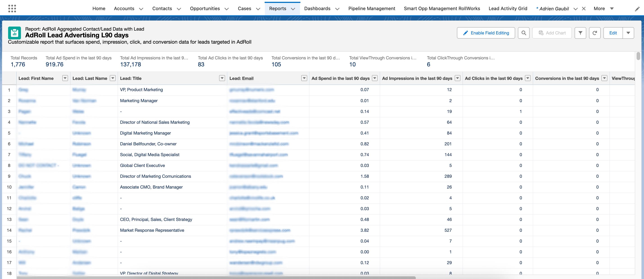
Task: Close the Adrien Gaubil tab
Action: tap(583, 9)
